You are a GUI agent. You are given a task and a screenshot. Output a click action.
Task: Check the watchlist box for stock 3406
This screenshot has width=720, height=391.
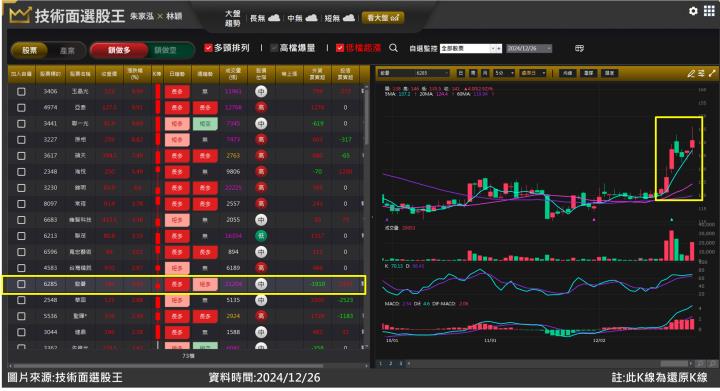21,91
